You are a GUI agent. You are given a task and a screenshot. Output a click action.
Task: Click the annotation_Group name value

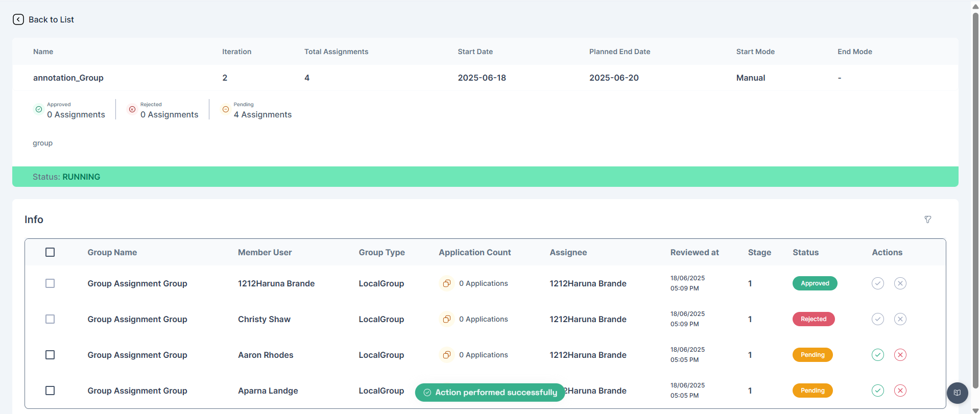[x=68, y=78]
